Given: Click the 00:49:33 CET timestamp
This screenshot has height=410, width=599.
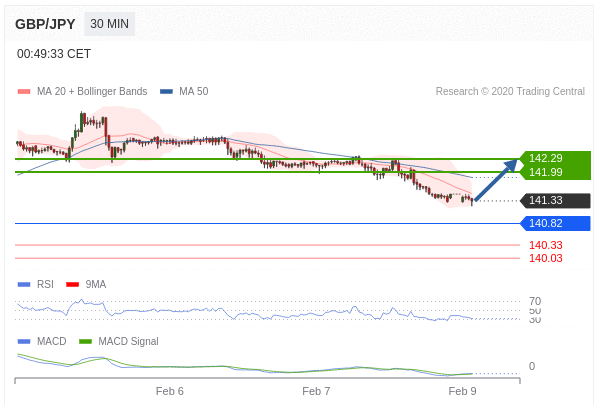Looking at the screenshot, I should 54,54.
